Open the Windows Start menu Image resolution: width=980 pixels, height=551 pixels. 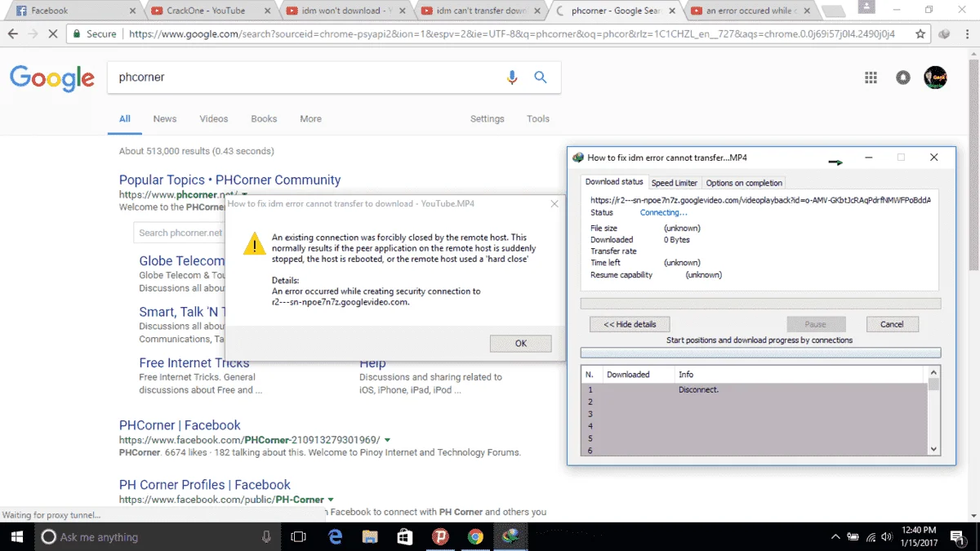tap(16, 536)
